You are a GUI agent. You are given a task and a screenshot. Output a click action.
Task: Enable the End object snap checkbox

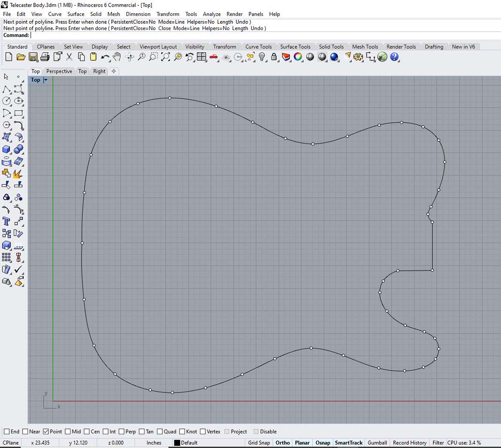[7, 431]
